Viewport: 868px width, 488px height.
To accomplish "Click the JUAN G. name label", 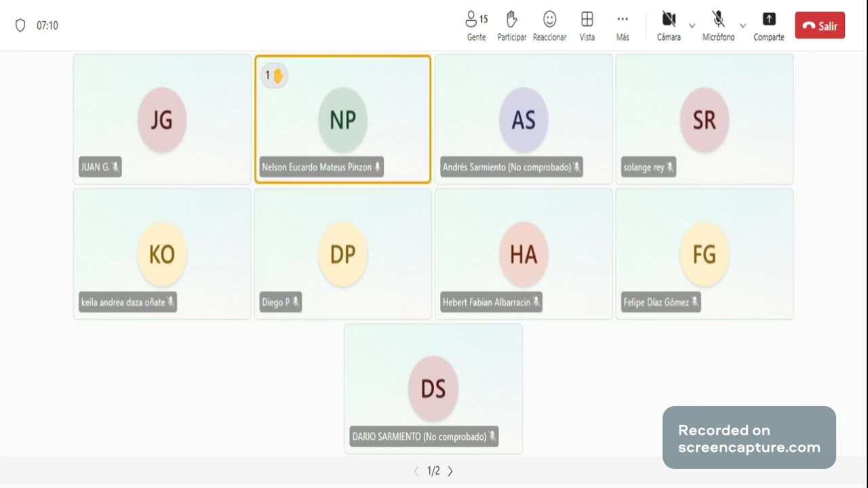I will [x=100, y=167].
